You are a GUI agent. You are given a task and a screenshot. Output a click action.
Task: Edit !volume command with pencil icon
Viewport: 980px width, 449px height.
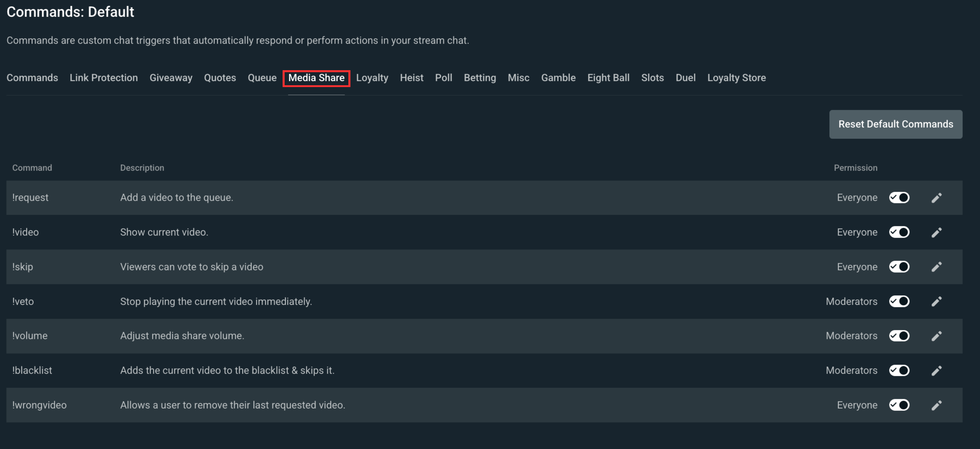[x=936, y=336]
